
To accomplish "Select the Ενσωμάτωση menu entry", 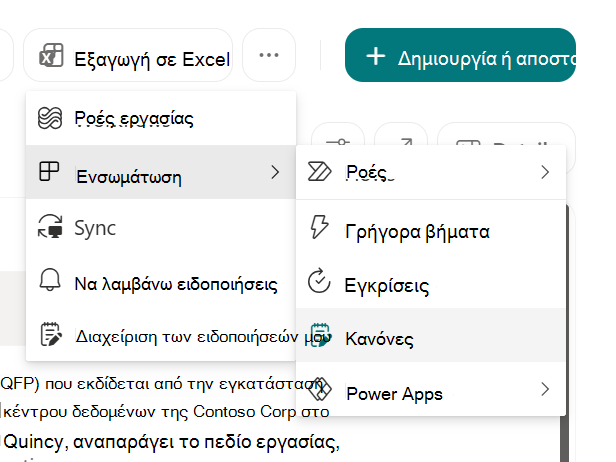I will click(x=161, y=172).
